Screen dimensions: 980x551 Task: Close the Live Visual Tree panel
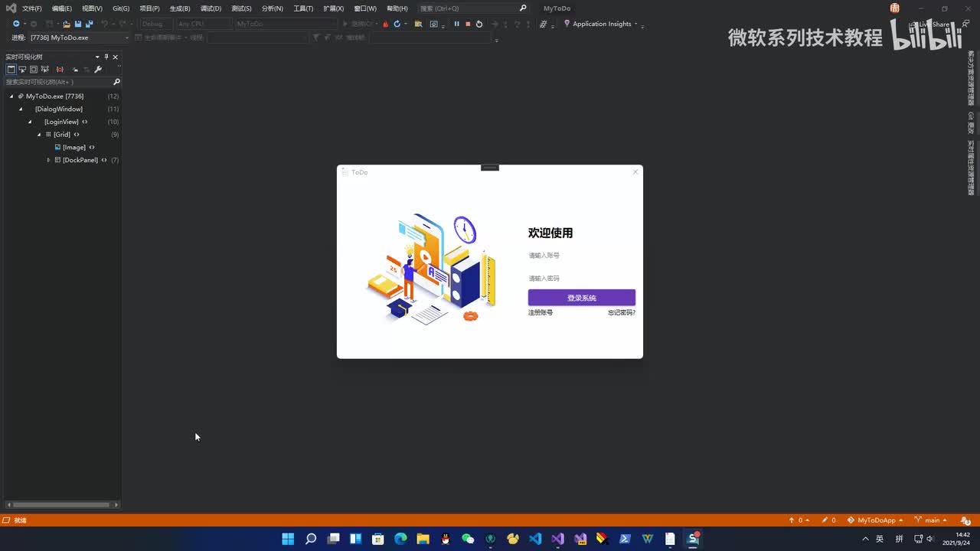116,57
